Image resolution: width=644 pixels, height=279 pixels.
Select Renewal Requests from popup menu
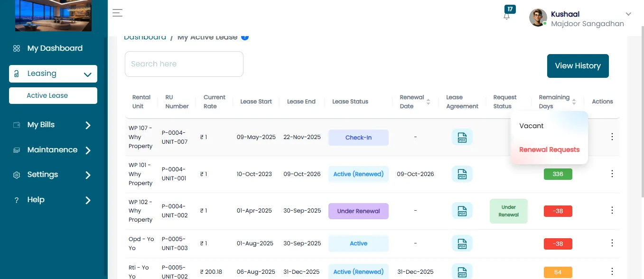(549, 149)
